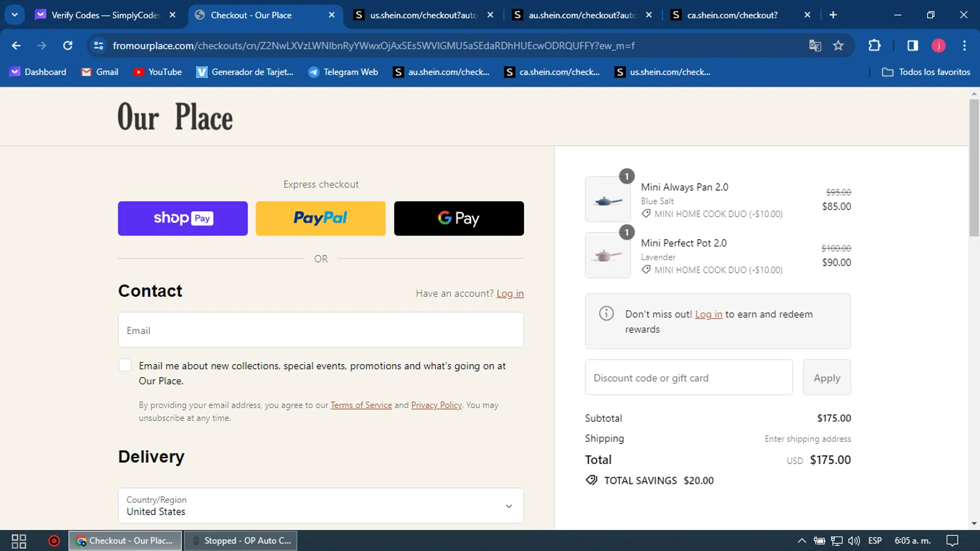Open Privacy Policy link

point(436,405)
